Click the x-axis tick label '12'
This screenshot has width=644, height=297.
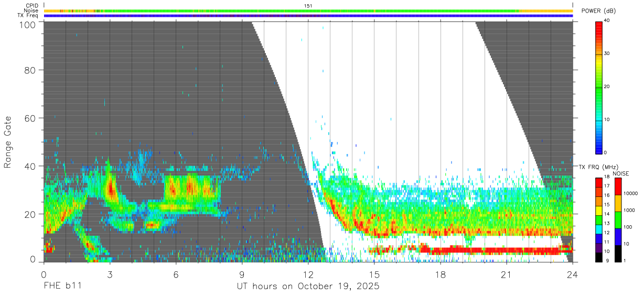click(x=308, y=274)
